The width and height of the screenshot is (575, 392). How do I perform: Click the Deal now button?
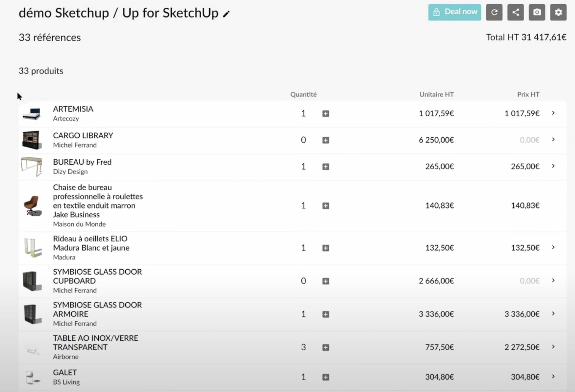pyautogui.click(x=455, y=12)
